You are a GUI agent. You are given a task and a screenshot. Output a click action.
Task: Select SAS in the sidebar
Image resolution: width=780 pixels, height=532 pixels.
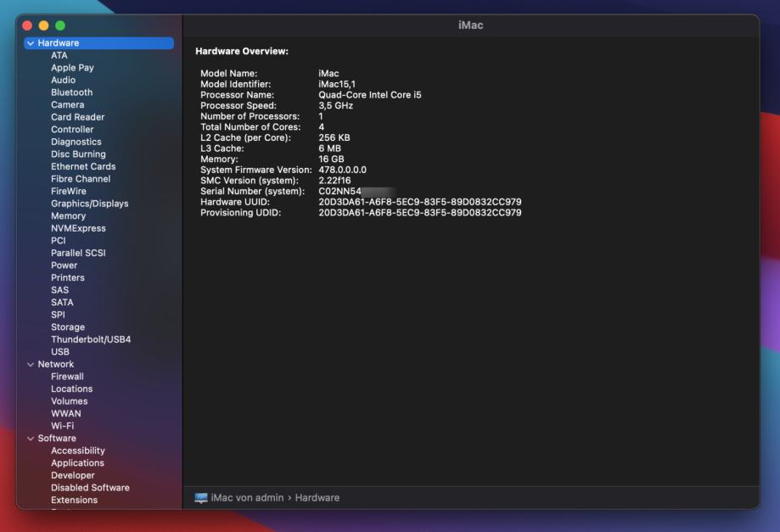(x=59, y=290)
